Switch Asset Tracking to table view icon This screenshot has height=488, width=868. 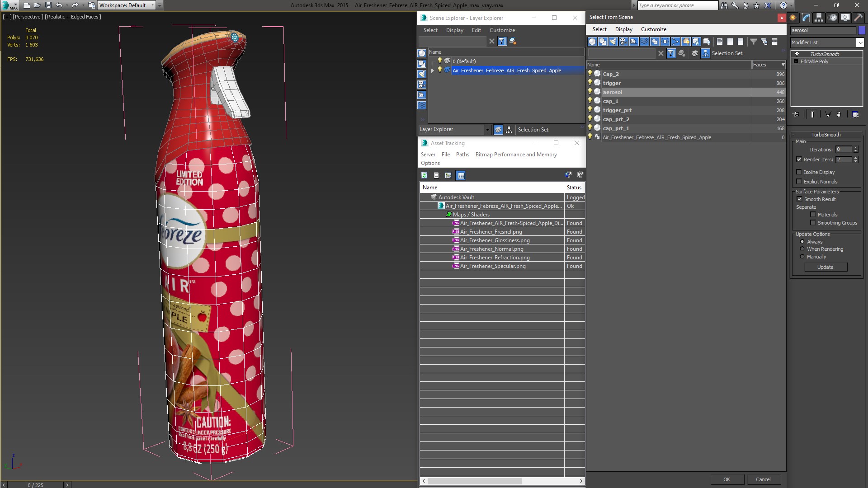(x=461, y=175)
